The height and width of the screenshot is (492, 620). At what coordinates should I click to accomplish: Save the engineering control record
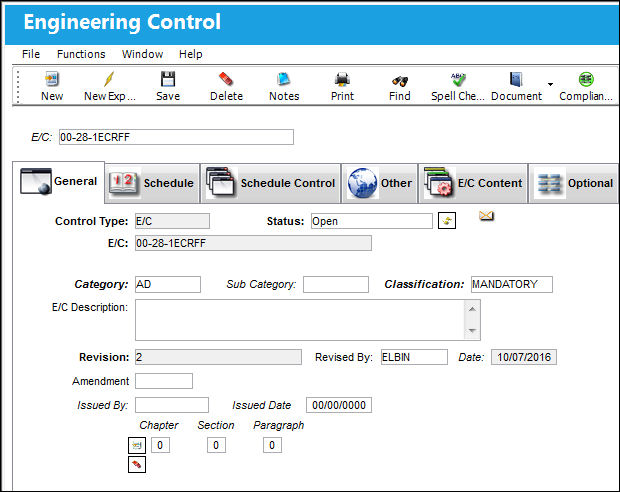(x=168, y=79)
